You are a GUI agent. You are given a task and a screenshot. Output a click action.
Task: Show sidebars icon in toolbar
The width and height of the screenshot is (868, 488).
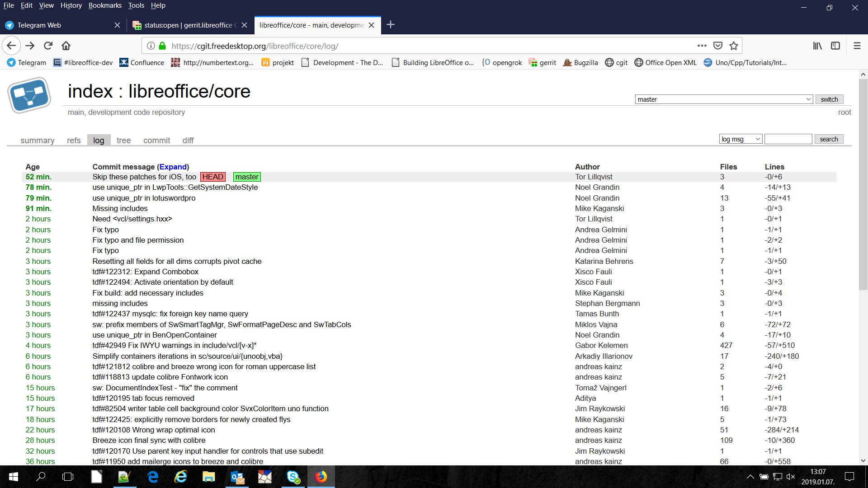[x=835, y=46]
